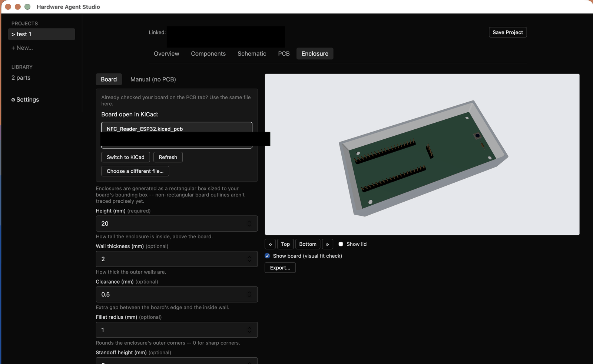Click Switch to KiCad button
Image resolution: width=593 pixels, height=364 pixels.
click(126, 157)
